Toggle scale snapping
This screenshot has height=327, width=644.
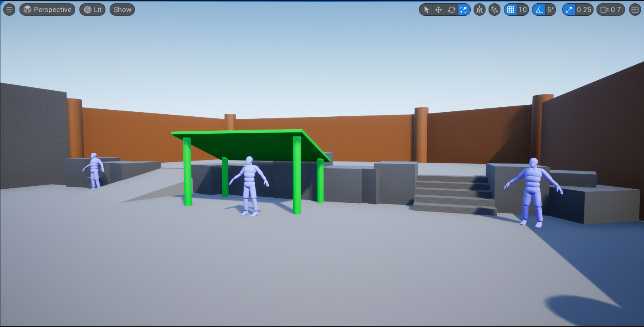click(x=568, y=9)
